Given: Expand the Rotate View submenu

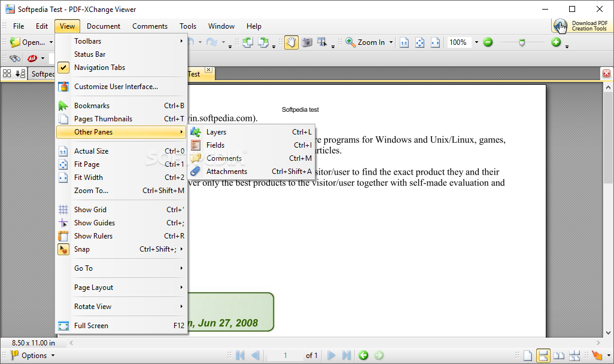Looking at the screenshot, I should click(x=121, y=307).
